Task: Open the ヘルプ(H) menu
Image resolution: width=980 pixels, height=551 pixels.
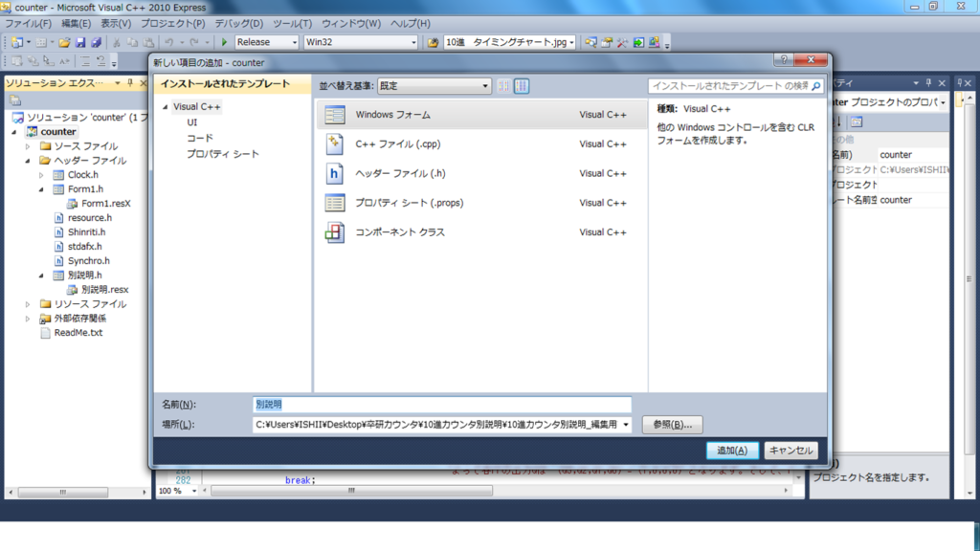Action: (x=410, y=24)
